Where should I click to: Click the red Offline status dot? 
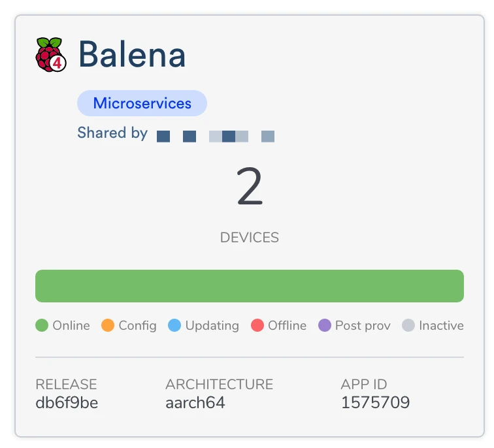coord(257,325)
